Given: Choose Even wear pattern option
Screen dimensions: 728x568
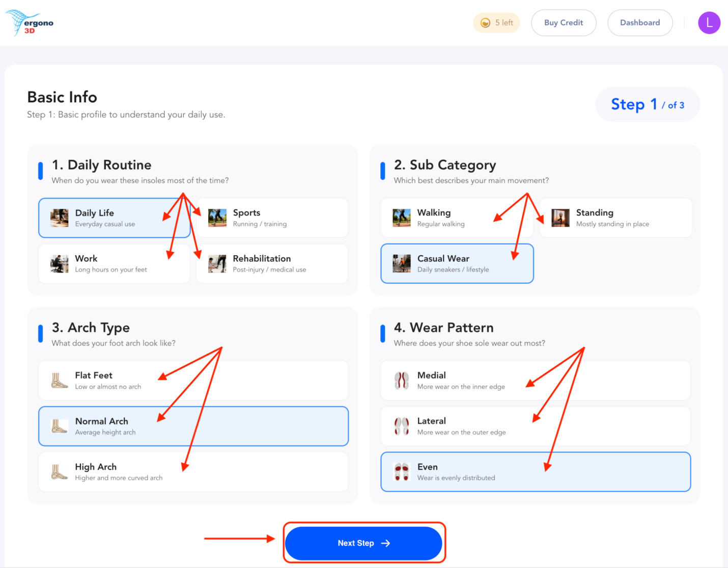Looking at the screenshot, I should click(x=535, y=472).
